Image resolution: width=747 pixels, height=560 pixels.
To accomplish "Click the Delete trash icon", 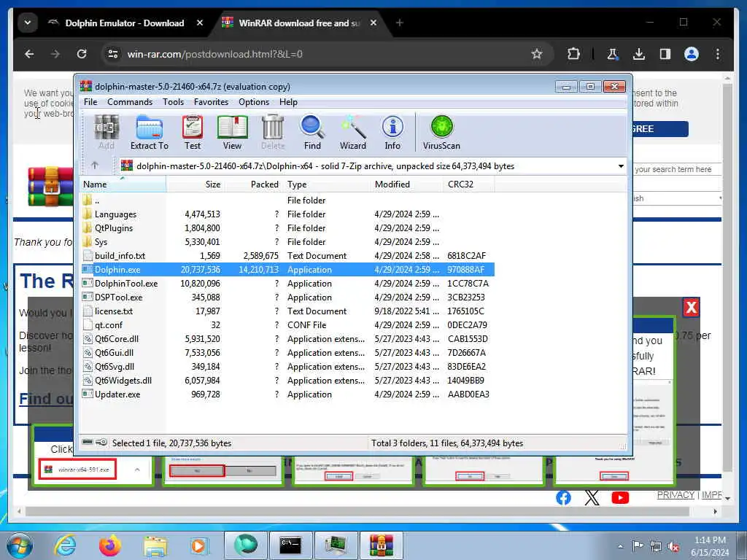I will (273, 133).
